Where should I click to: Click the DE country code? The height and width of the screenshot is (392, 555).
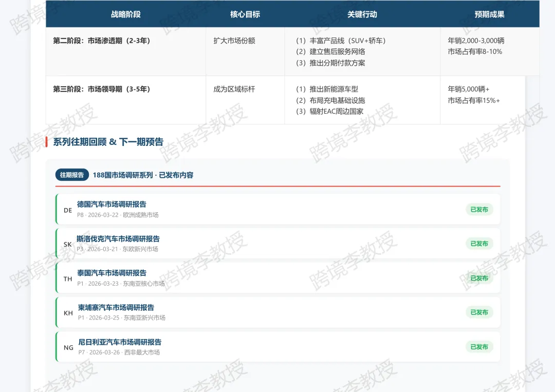pos(68,210)
